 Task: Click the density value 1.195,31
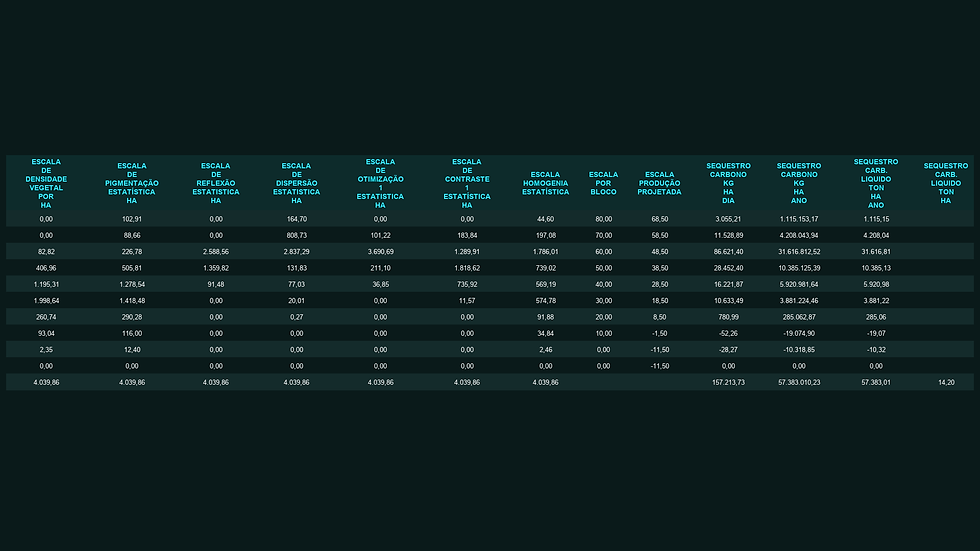pyautogui.click(x=46, y=284)
